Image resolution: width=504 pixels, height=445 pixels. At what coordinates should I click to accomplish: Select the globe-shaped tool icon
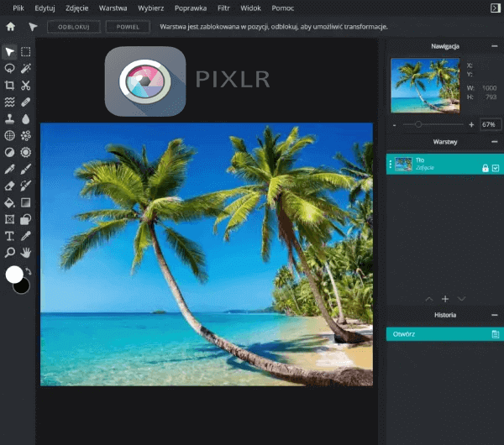9,135
